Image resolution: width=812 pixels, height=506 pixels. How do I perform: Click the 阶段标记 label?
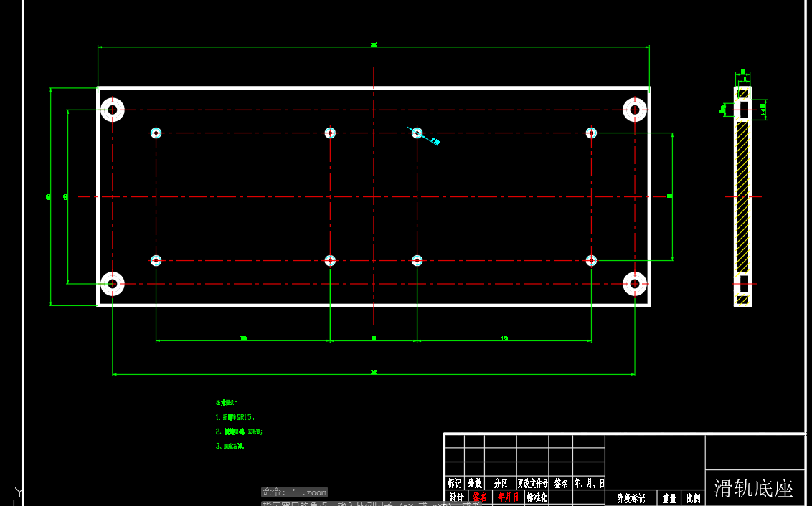tap(631, 499)
